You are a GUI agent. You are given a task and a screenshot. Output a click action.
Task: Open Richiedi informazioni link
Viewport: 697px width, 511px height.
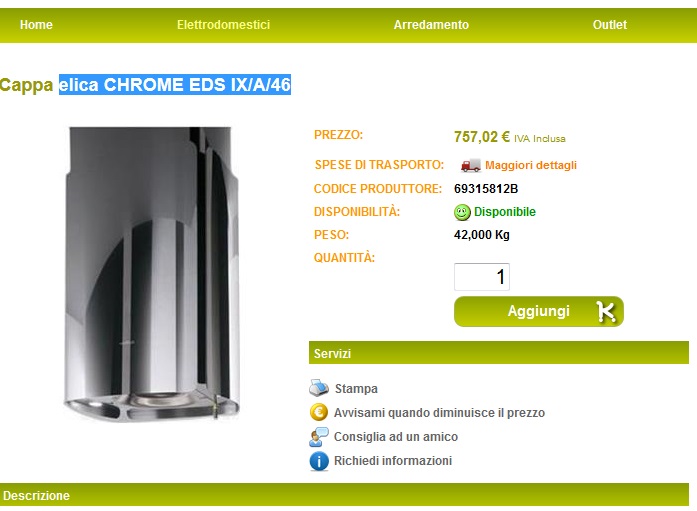click(393, 461)
